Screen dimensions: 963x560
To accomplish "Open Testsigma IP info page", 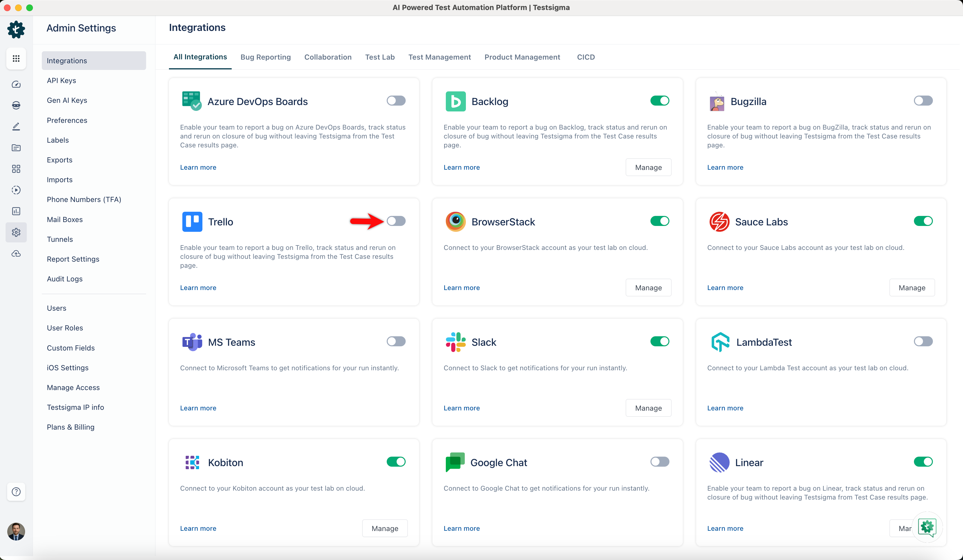I will coord(75,407).
